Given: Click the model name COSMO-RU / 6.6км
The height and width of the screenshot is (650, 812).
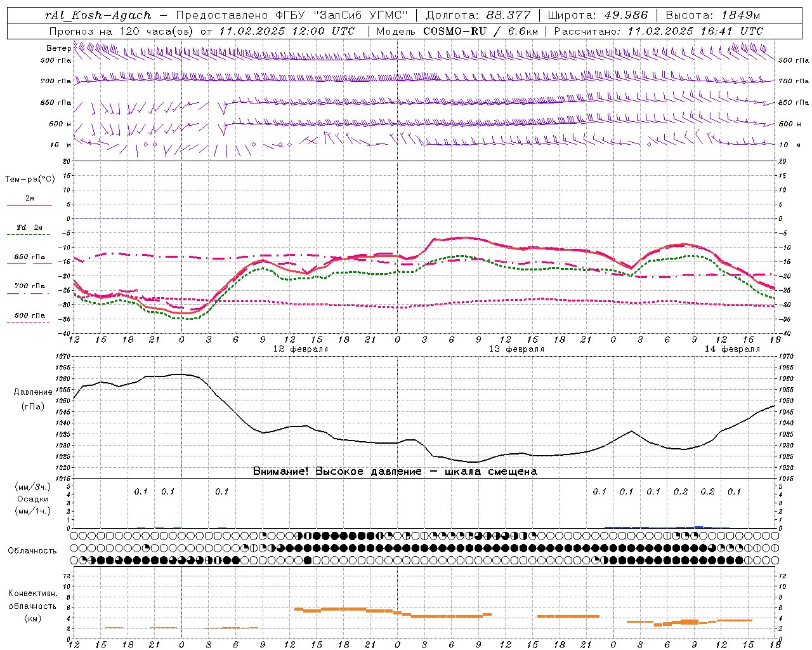Looking at the screenshot, I should point(481,31).
